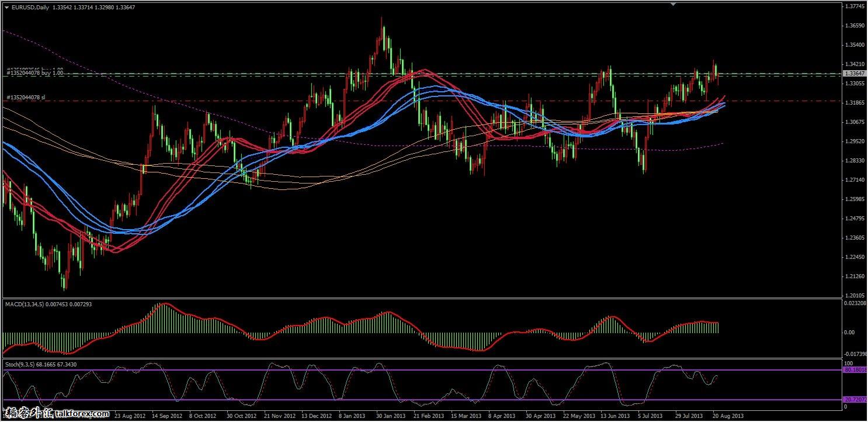Image resolution: width=868 pixels, height=422 pixels.
Task: Click the 1.29520 price axis label
Action: 855,141
